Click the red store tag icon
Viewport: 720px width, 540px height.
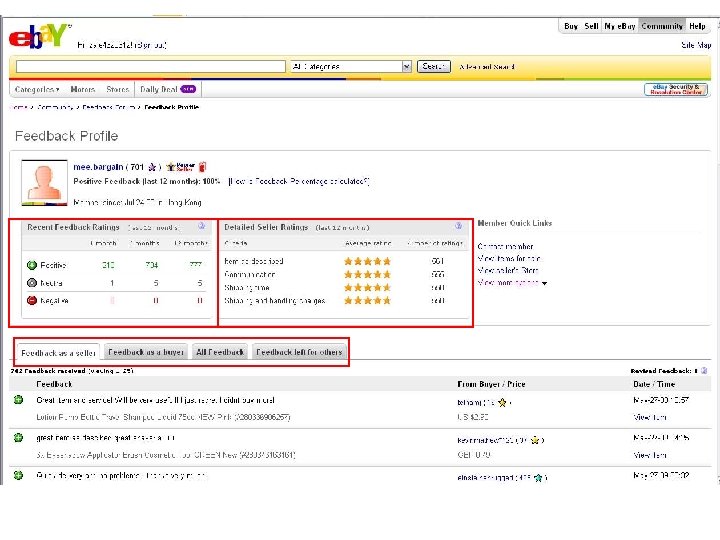202,166
